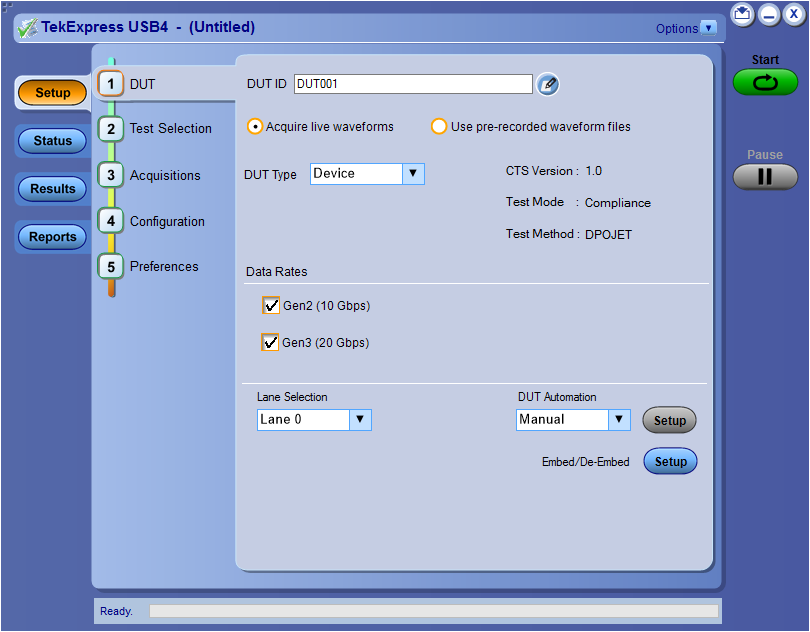Select Acquire live waveforms radio button
Viewport: 810px width, 632px height.
pyautogui.click(x=256, y=127)
